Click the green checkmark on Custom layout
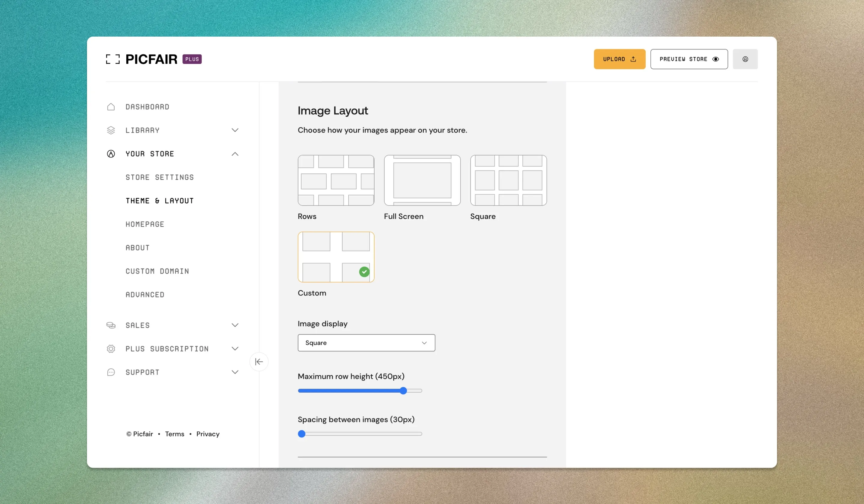The width and height of the screenshot is (864, 504). [x=364, y=271]
